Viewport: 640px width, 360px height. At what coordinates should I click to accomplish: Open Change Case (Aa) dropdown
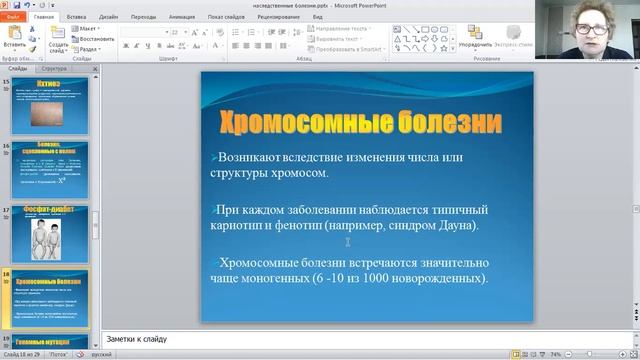tap(198, 46)
